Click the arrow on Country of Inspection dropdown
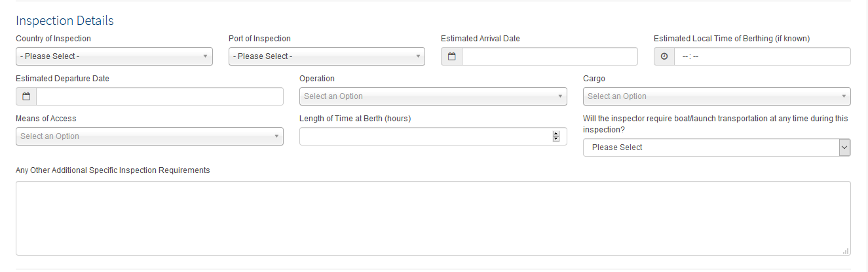868x272 pixels. coord(206,56)
